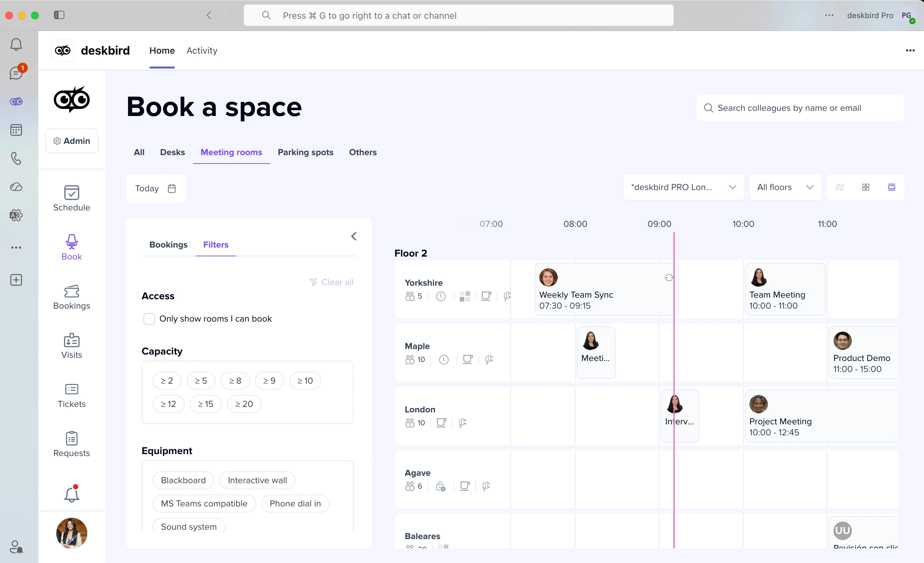Switch to the Bookings panel tab
The width and height of the screenshot is (924, 563).
(168, 244)
